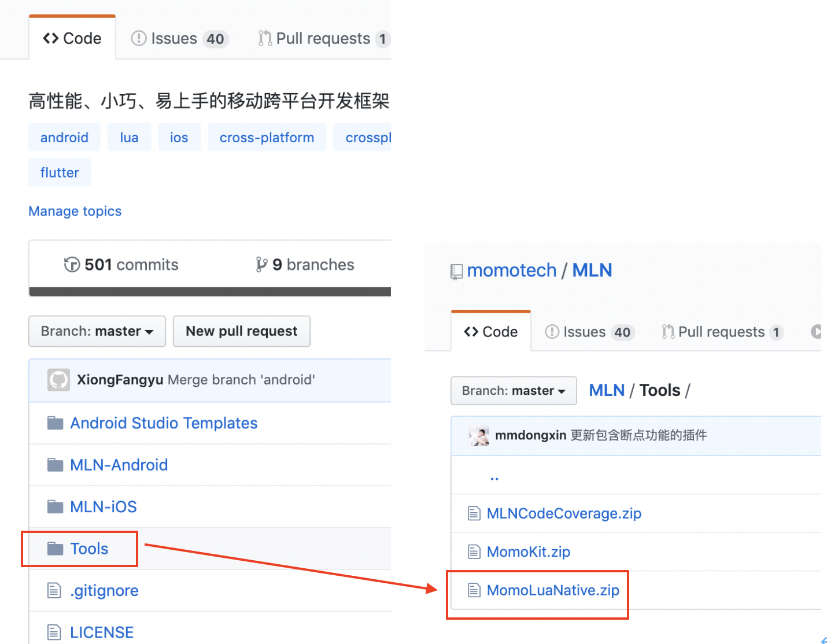827x644 pixels.
Task: Click the file icon next to MomoLuaNative.zip
Action: click(x=474, y=590)
